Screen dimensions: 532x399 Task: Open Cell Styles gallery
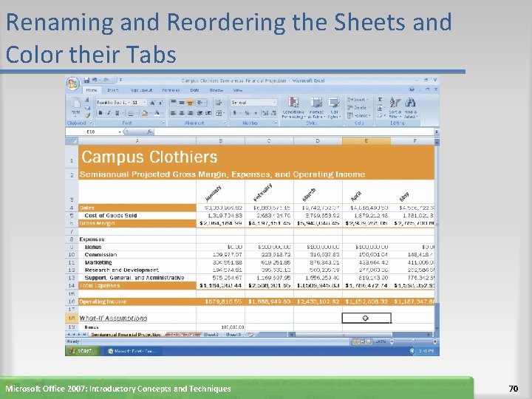[334, 108]
